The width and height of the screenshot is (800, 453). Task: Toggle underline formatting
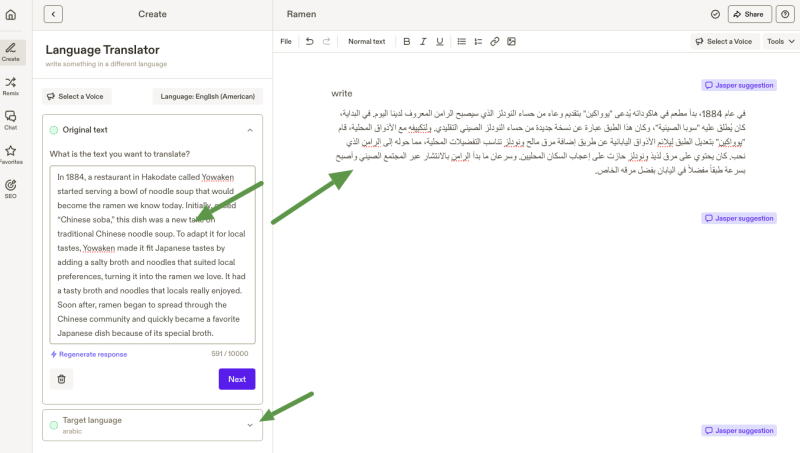coord(440,41)
